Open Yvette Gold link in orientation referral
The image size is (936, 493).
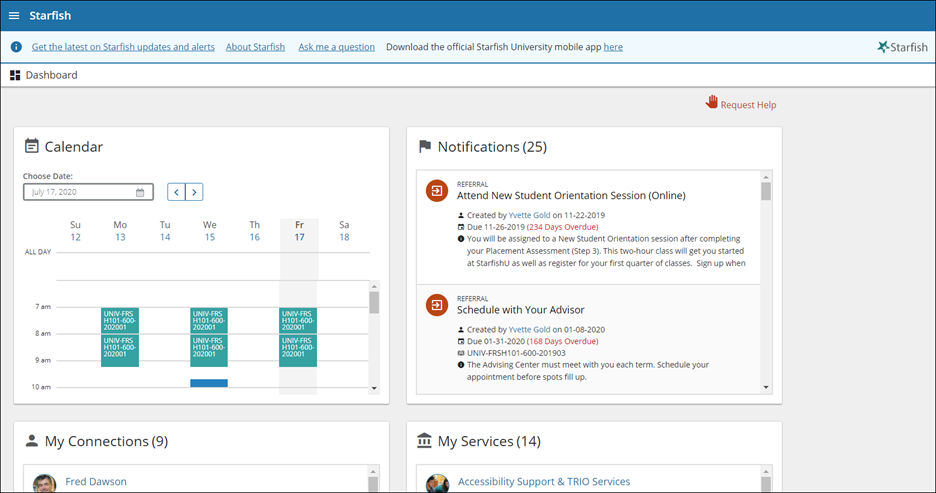point(529,215)
